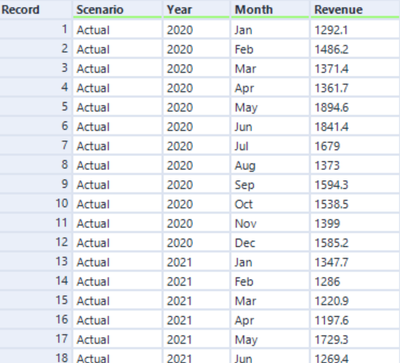The height and width of the screenshot is (363, 400).
Task: Click the Scenario cell in record 11
Action: tap(117, 223)
